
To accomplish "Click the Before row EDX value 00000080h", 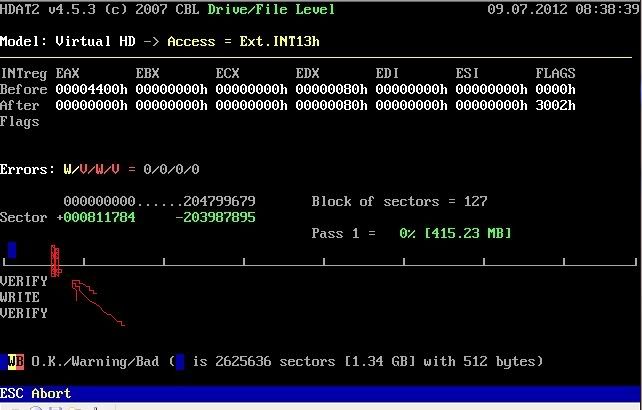I will pos(331,89).
